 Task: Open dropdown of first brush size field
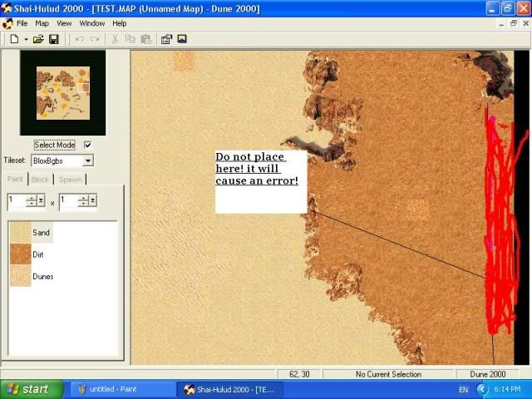point(41,201)
